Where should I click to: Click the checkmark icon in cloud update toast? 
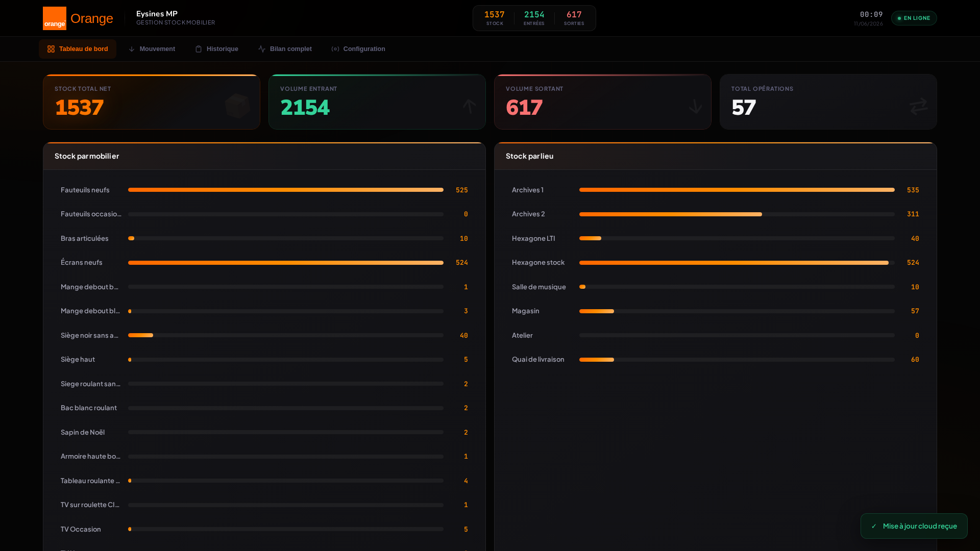(x=874, y=526)
